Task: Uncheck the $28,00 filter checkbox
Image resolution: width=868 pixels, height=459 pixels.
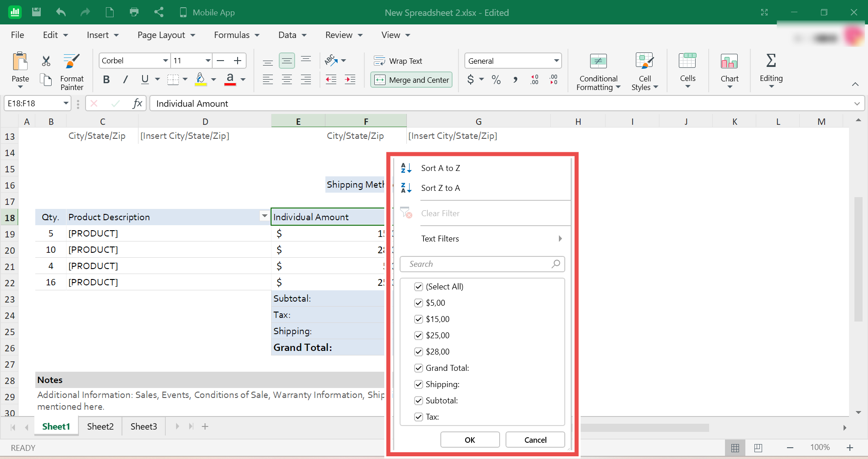Action: pyautogui.click(x=419, y=352)
